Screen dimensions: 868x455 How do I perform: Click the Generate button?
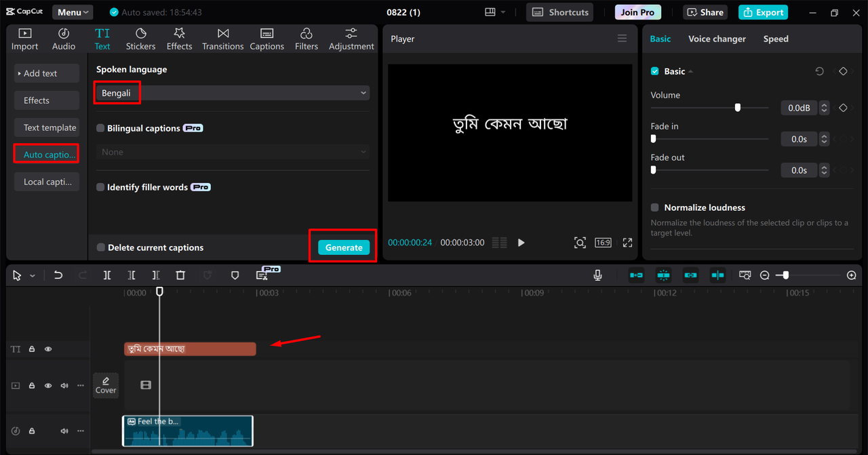(344, 248)
